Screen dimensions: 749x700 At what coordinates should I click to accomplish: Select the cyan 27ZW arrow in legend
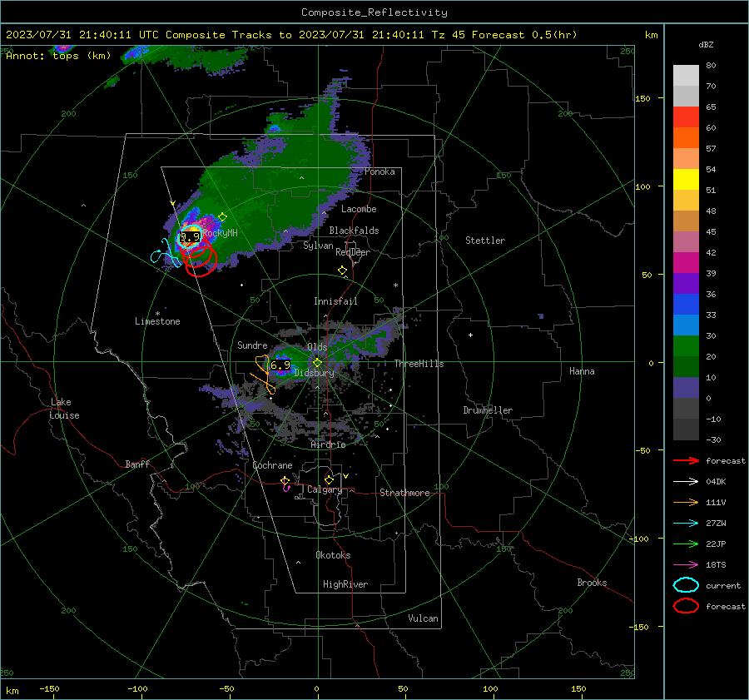coord(686,524)
